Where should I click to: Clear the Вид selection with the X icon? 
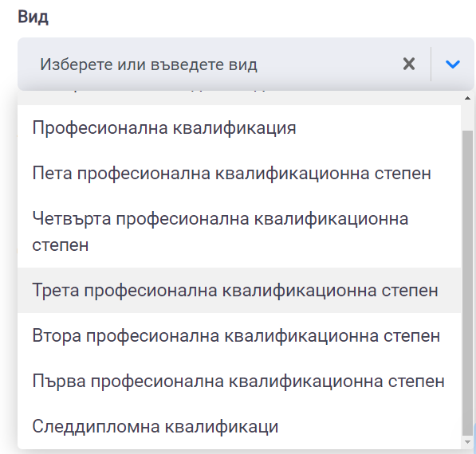[408, 64]
